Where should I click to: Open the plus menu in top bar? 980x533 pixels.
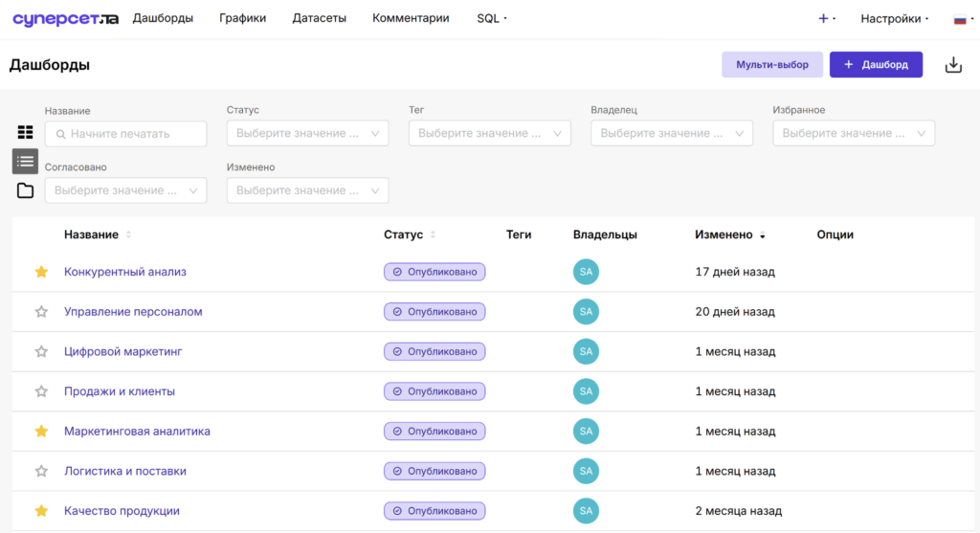826,19
